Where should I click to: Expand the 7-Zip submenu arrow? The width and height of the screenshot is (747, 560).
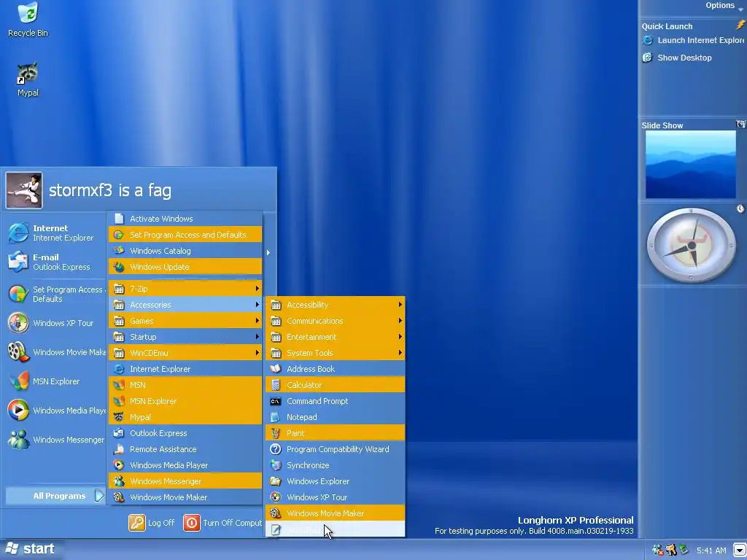[x=258, y=289]
